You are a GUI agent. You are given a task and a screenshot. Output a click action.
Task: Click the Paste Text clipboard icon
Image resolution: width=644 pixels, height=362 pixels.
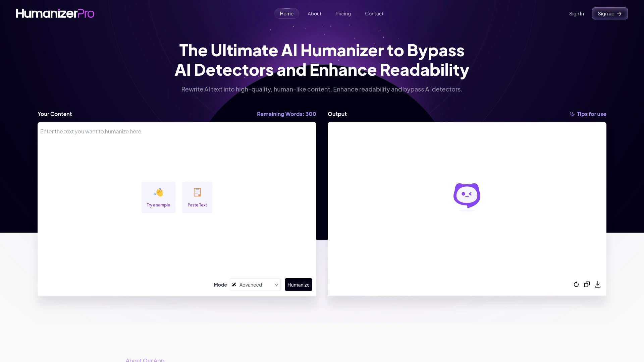click(197, 192)
